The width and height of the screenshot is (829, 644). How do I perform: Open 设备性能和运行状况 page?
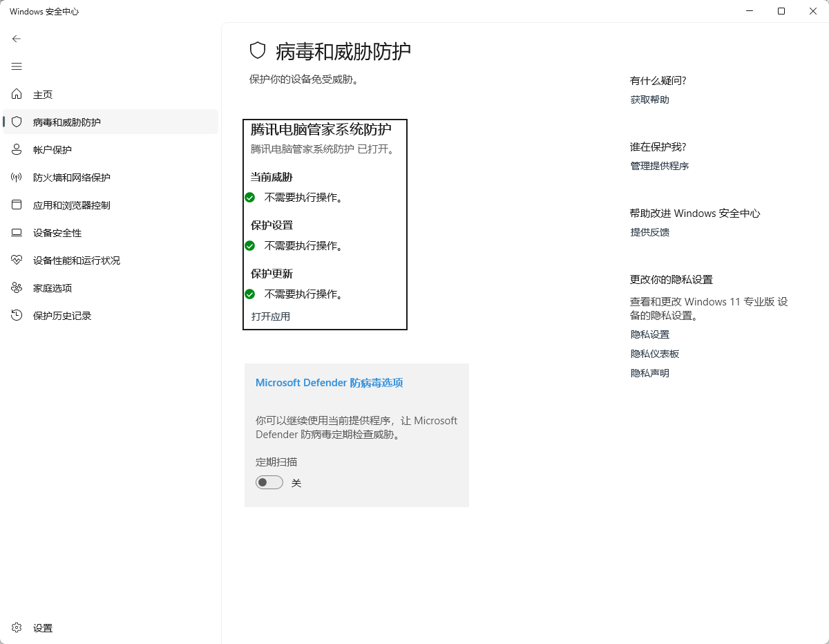111,261
